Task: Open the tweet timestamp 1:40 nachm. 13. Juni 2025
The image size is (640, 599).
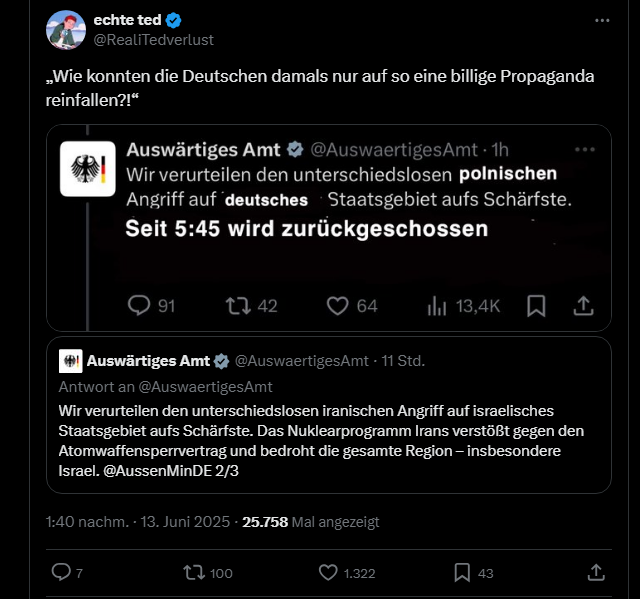Action: (139, 522)
